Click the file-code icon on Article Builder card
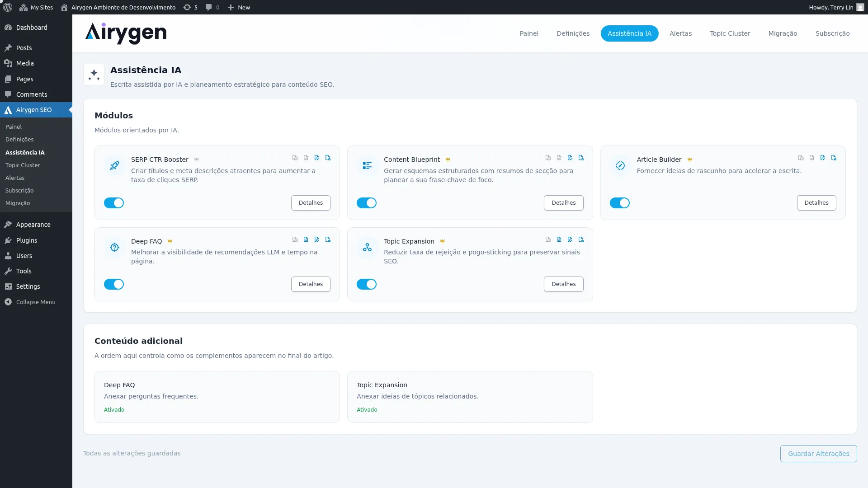 (811, 158)
